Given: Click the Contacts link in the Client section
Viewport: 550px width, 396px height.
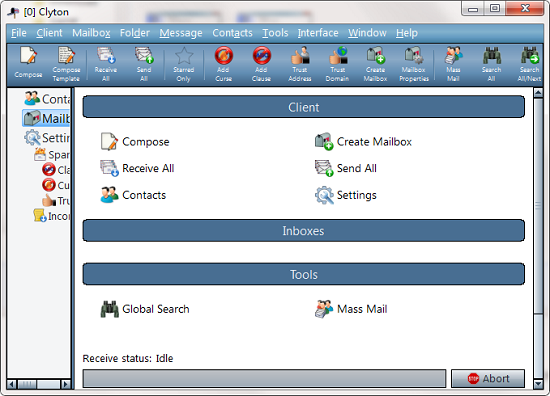Looking at the screenshot, I should pyautogui.click(x=133, y=195).
